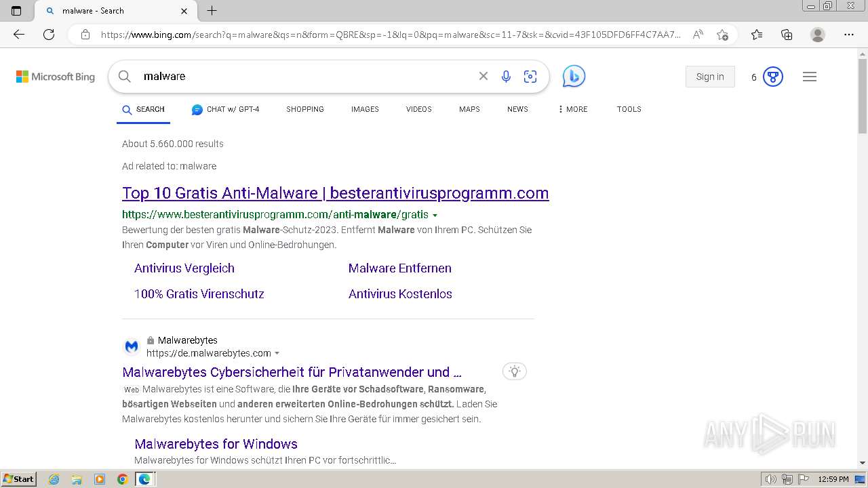
Task: Open visual search camera icon
Action: pyautogui.click(x=530, y=77)
